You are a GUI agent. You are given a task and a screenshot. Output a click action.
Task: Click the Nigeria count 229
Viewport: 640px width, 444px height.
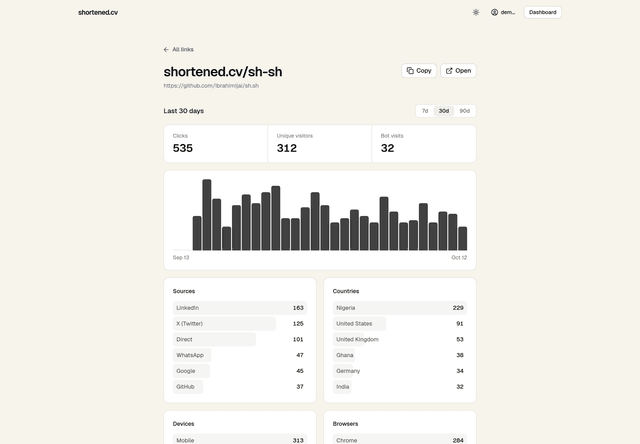[458, 308]
